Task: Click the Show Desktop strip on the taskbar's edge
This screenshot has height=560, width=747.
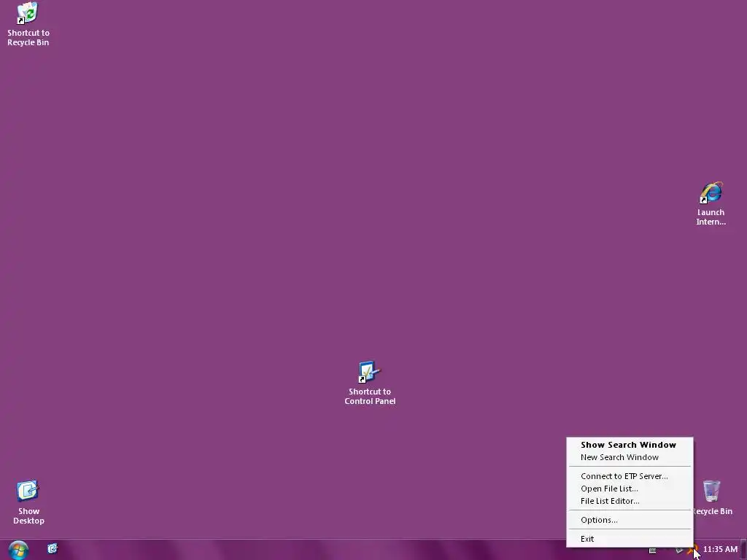Action: point(743,550)
